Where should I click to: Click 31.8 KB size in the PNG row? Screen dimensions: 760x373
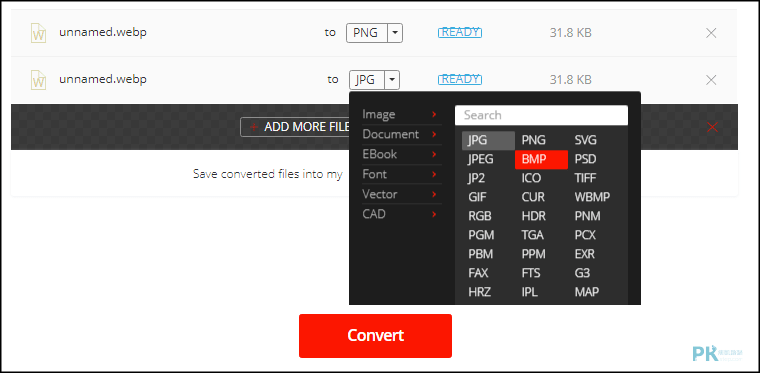pyautogui.click(x=570, y=33)
